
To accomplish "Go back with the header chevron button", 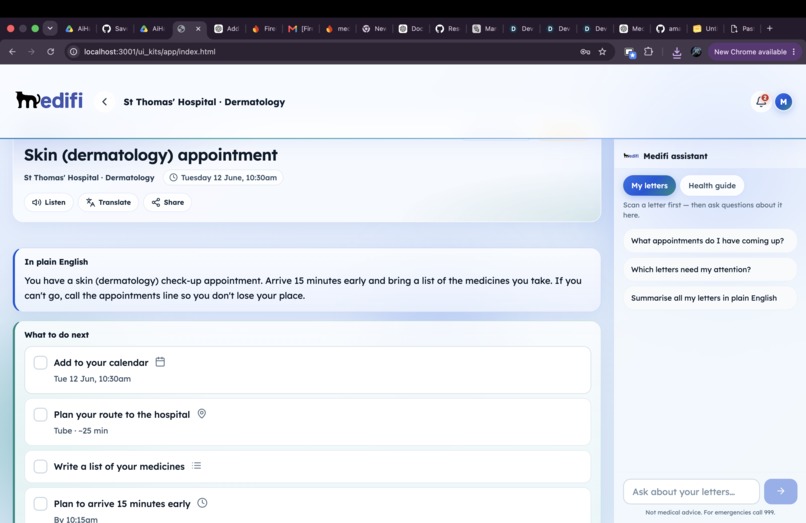I will [x=104, y=102].
